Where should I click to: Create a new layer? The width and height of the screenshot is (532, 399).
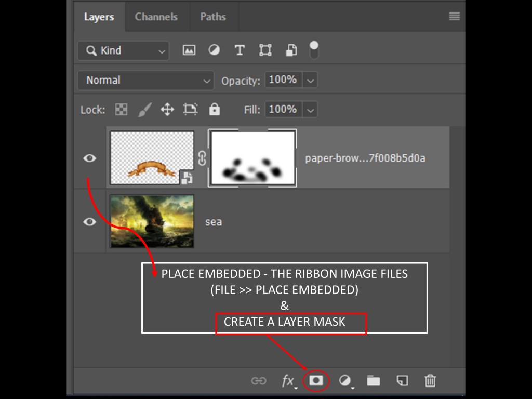point(402,381)
